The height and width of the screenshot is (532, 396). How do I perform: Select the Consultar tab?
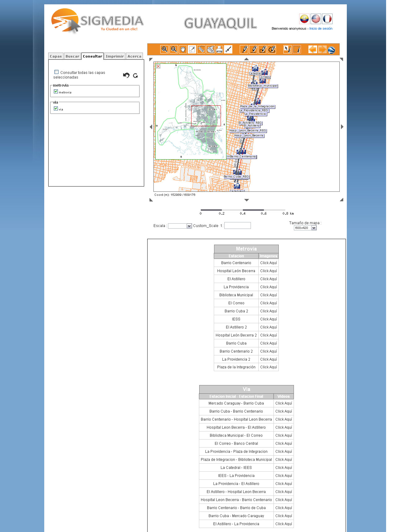point(93,56)
